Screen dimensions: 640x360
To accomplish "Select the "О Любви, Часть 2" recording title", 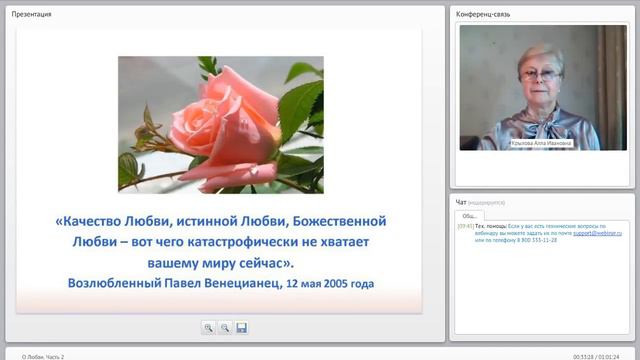I will pos(43,357).
